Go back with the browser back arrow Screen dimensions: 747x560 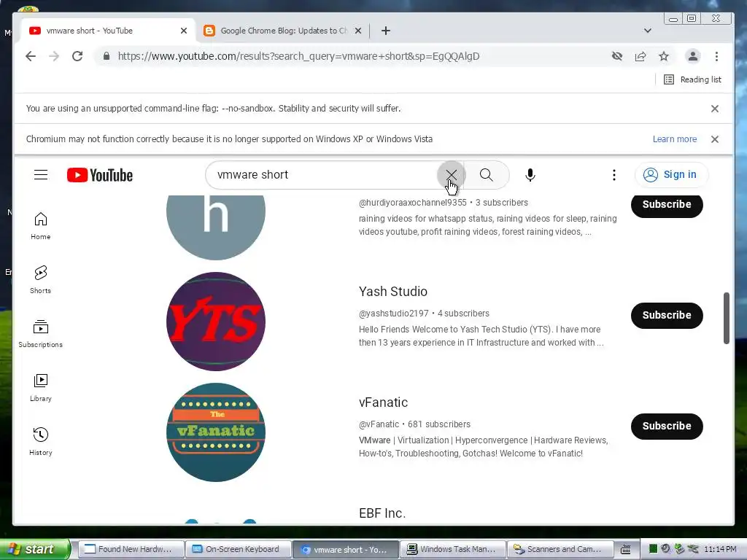(31, 56)
